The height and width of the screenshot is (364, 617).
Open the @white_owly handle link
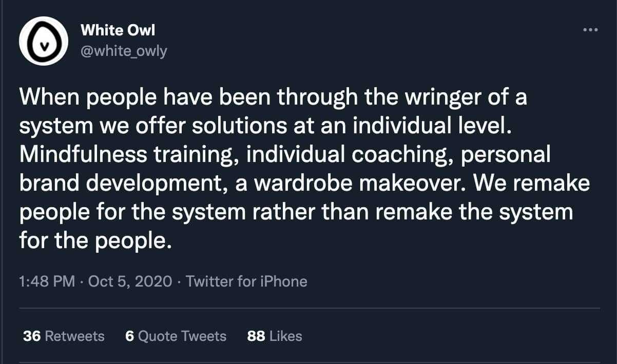[x=124, y=51]
